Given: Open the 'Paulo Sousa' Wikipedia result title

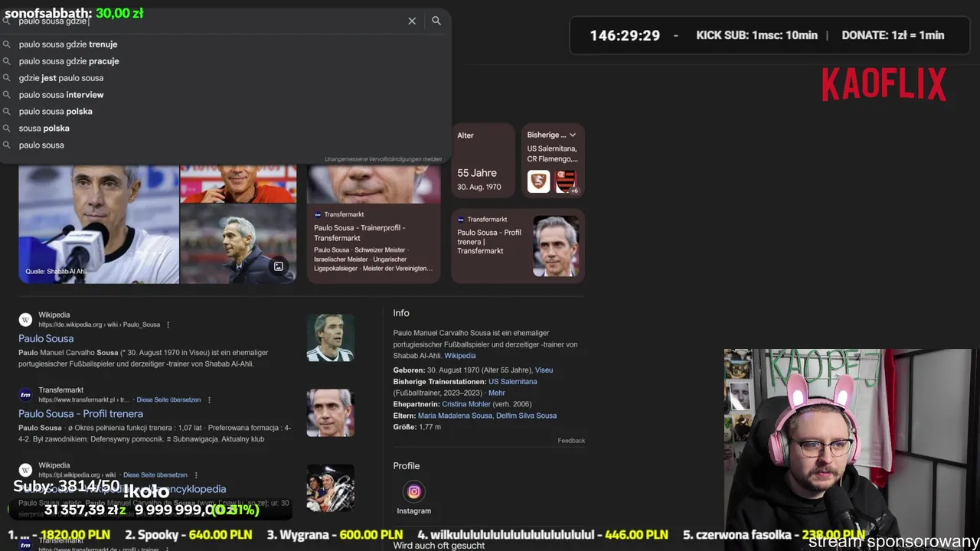Looking at the screenshot, I should (x=46, y=338).
